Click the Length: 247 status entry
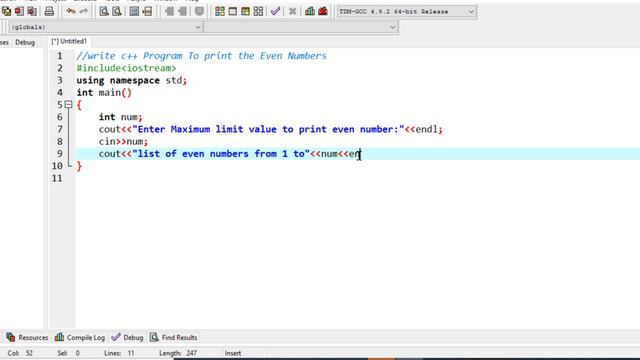The image size is (640, 360). click(x=178, y=353)
